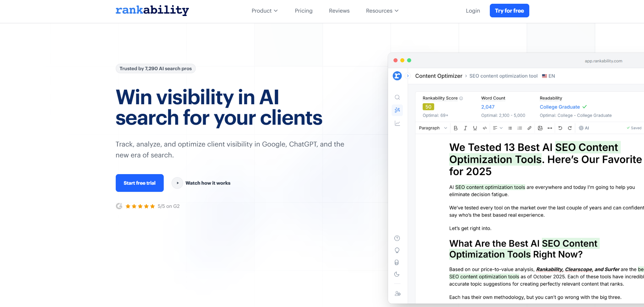Viewport: 644px width, 307px height.
Task: Click the Start free trial button
Action: [140, 183]
